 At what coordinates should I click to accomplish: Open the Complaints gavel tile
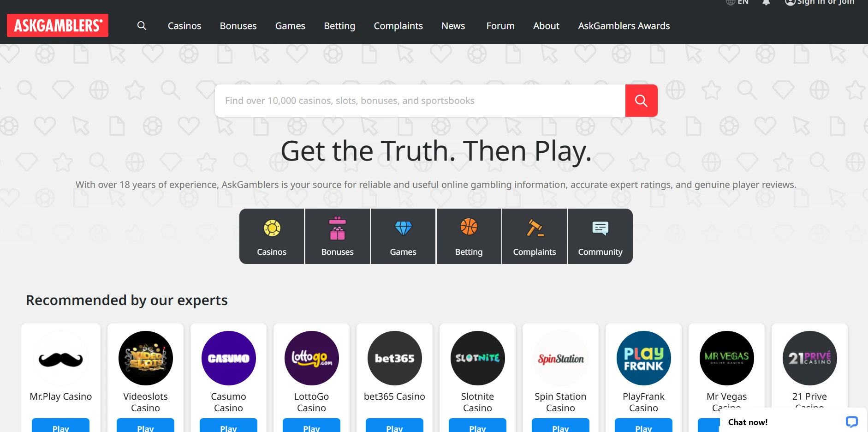(535, 236)
